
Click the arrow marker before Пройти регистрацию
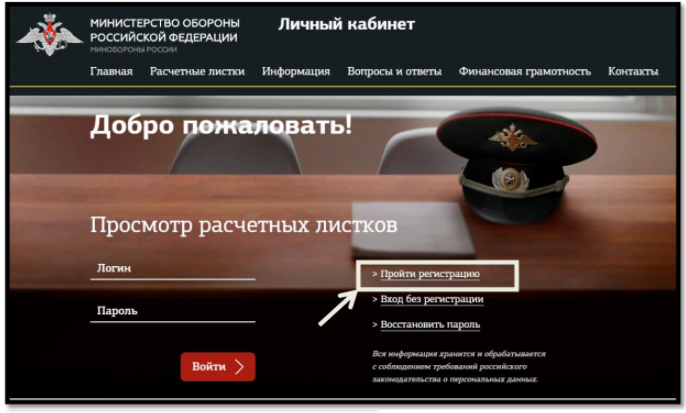(374, 274)
